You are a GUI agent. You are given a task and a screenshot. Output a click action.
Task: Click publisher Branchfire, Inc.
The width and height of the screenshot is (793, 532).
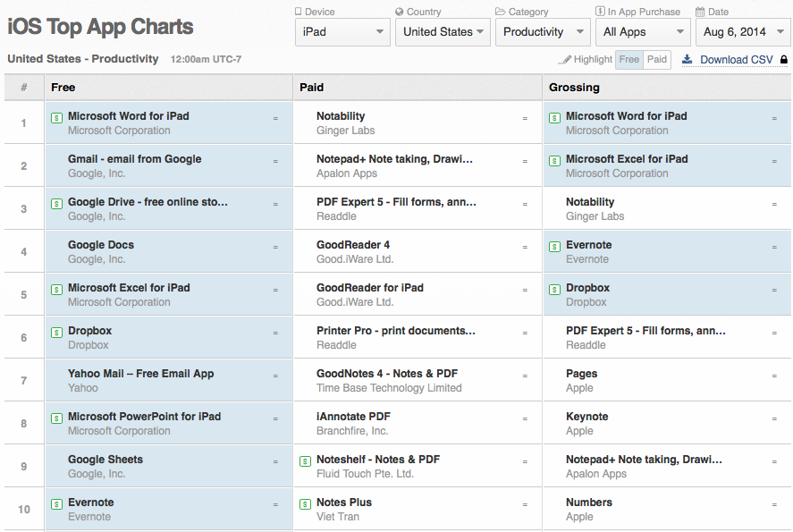pyautogui.click(x=352, y=431)
